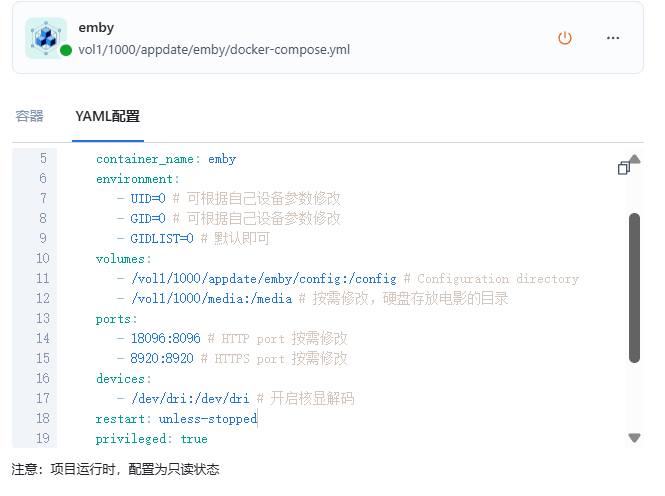Click line number 10 in the gutter
The height and width of the screenshot is (496, 665).
pyautogui.click(x=43, y=258)
